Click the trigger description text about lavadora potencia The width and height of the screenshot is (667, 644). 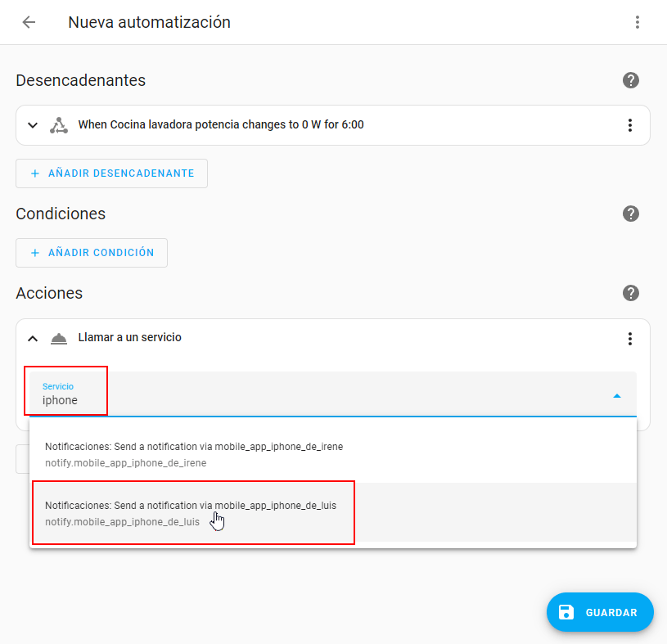click(221, 125)
